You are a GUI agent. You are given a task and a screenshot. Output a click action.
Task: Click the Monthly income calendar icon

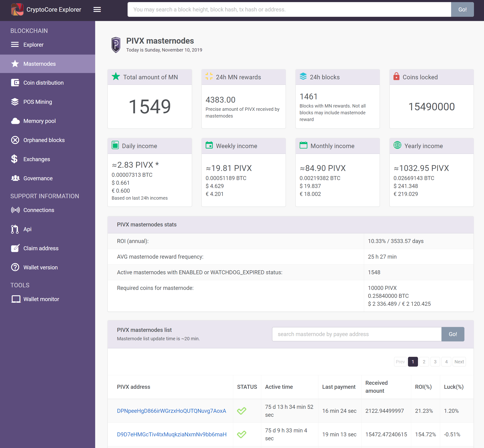[303, 145]
